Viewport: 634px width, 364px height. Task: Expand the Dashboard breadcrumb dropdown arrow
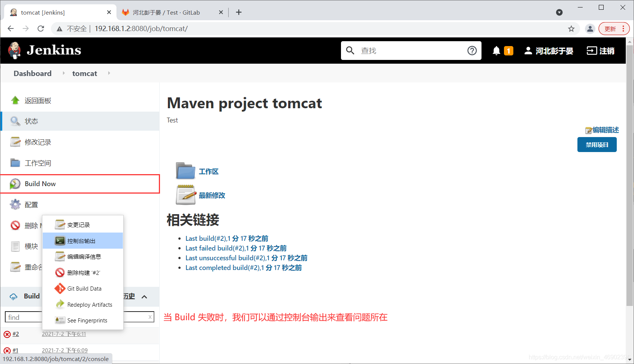63,73
